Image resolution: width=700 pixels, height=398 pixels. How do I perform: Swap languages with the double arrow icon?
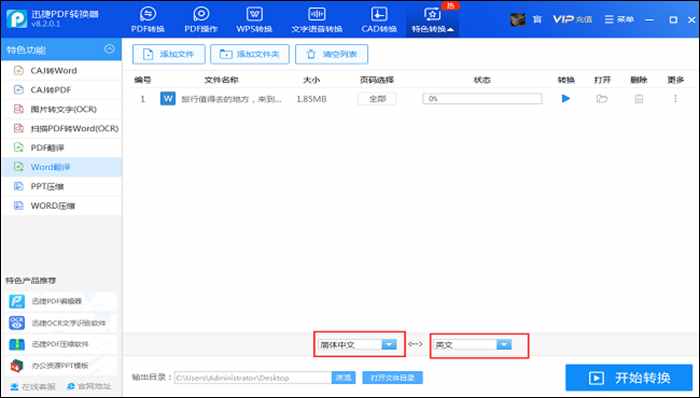coord(415,344)
